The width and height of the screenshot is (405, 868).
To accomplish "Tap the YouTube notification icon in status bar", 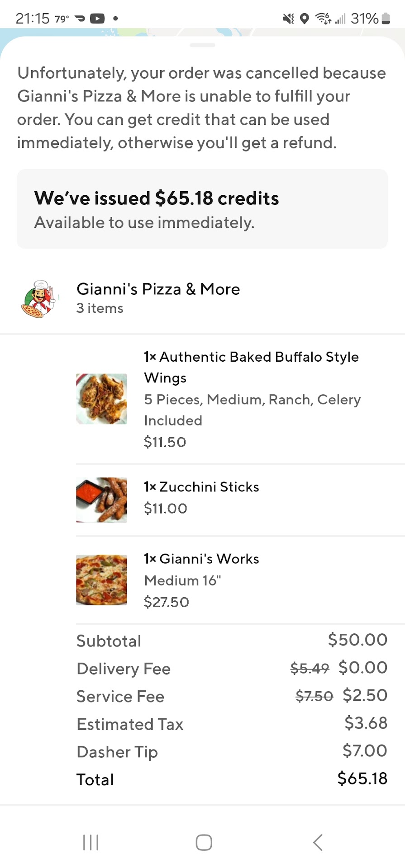I will pos(97,19).
